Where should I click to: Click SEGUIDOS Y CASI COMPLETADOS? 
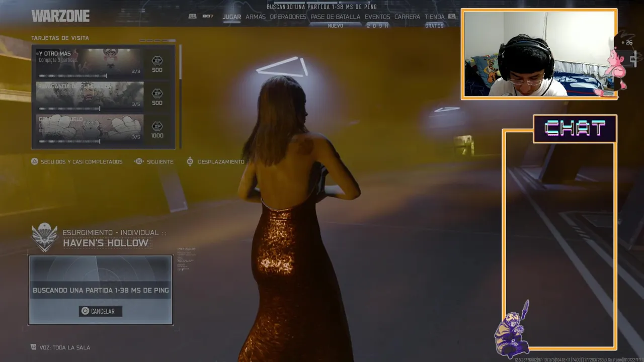coord(82,162)
